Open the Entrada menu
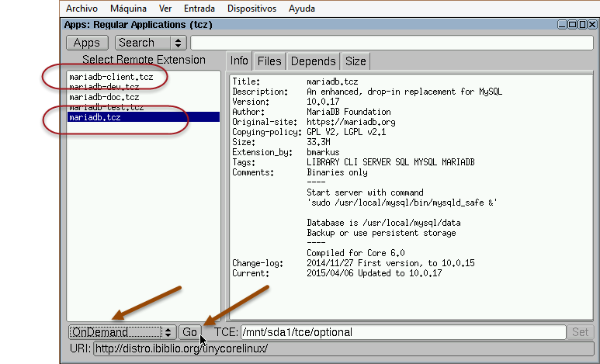600x364 pixels. [x=199, y=9]
